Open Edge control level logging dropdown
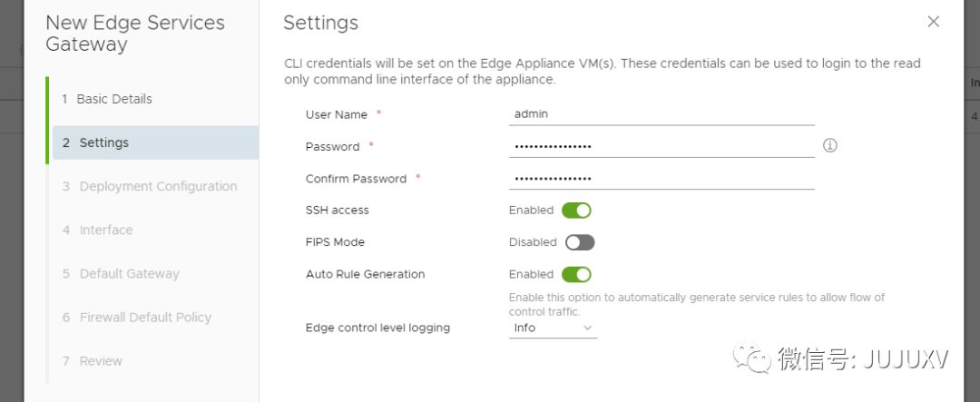This screenshot has height=402, width=980. (x=552, y=328)
